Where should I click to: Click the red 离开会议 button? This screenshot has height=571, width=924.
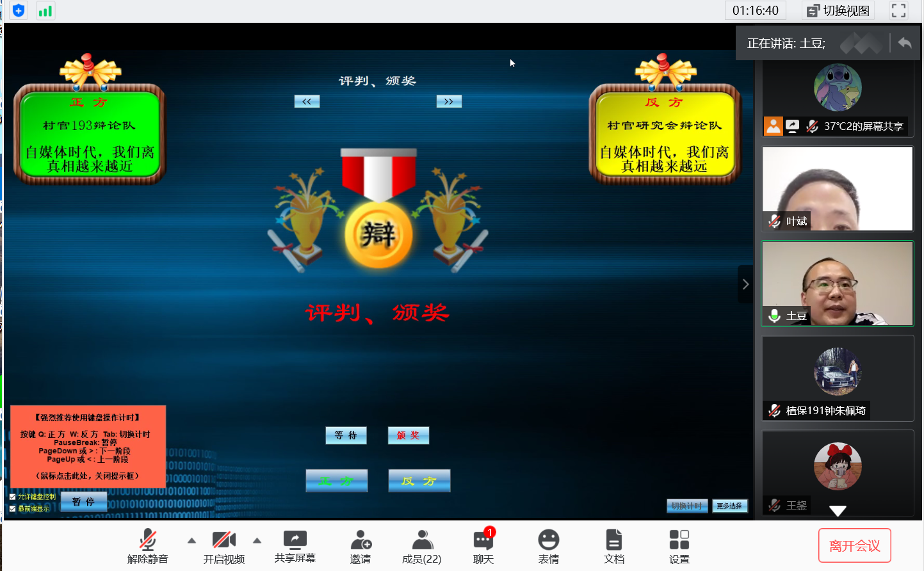(854, 545)
